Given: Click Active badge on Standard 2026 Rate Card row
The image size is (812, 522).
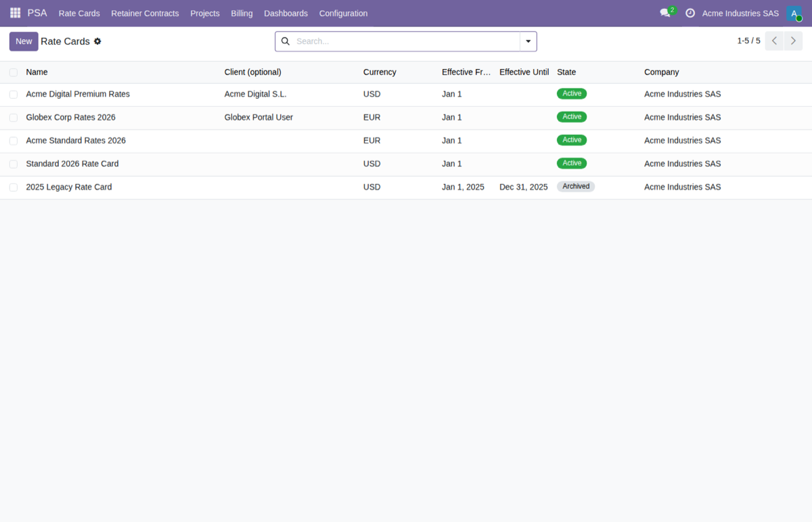Looking at the screenshot, I should [572, 163].
